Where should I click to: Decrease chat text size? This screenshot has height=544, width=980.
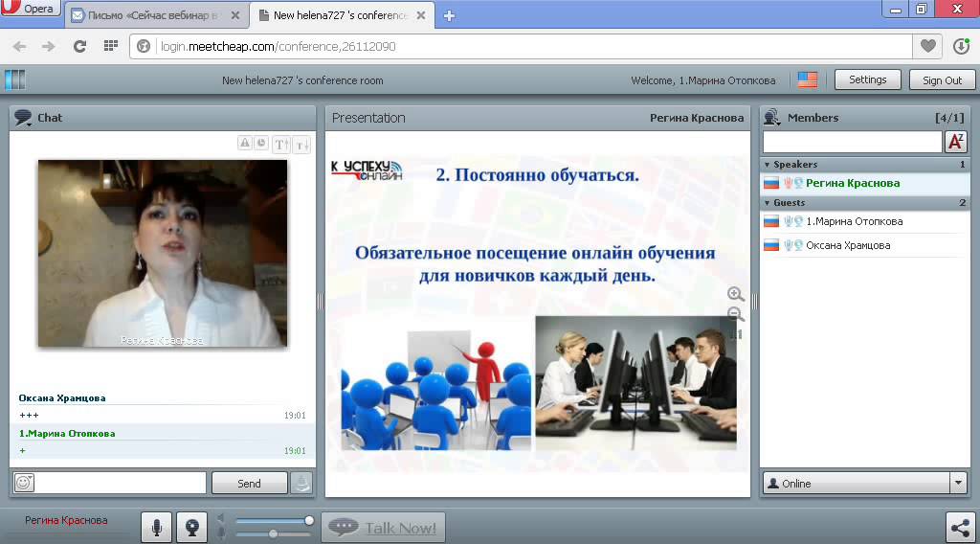click(301, 145)
